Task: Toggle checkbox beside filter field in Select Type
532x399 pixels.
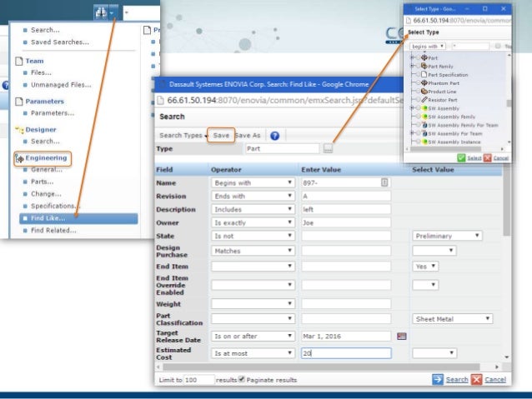Action: pyautogui.click(x=497, y=46)
